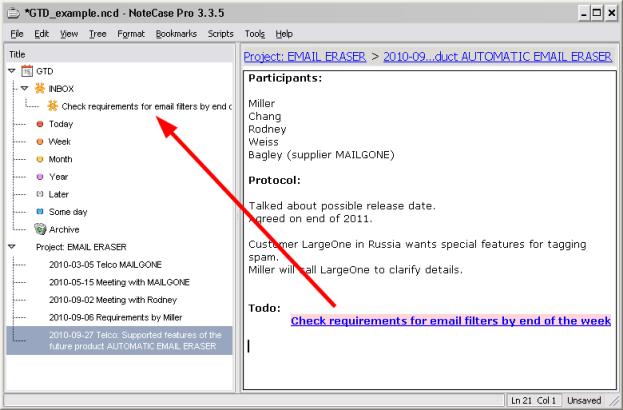Screen dimensions: 623x410
Task: Collapse the INBOX tree node
Action: [x=25, y=88]
